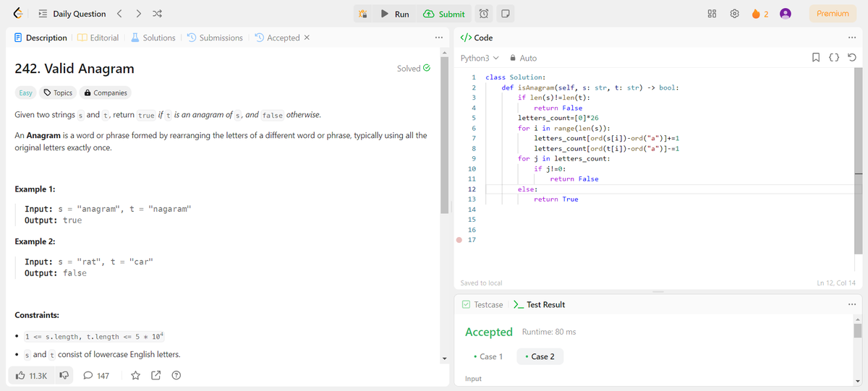Bookmark the code with bookmark icon
868x391 pixels.
(815, 58)
